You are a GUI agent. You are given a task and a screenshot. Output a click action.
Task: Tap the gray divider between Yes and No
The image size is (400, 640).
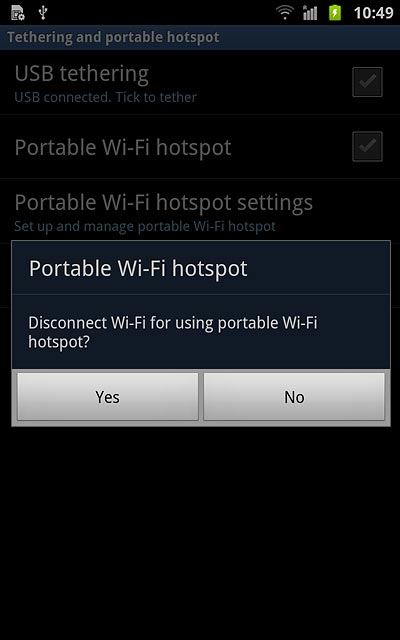coord(201,396)
